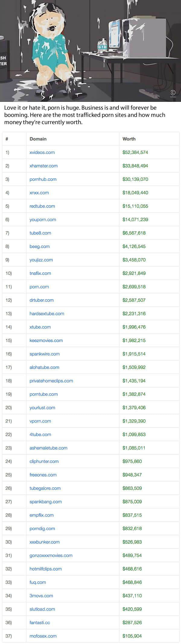
Task: Click the privatehomeclips.com link
Action: (51, 381)
